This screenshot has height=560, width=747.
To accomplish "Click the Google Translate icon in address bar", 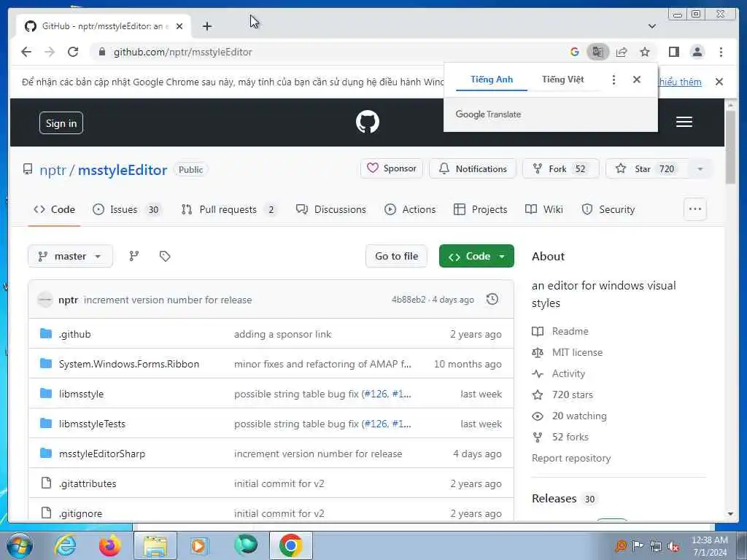I will pos(597,52).
